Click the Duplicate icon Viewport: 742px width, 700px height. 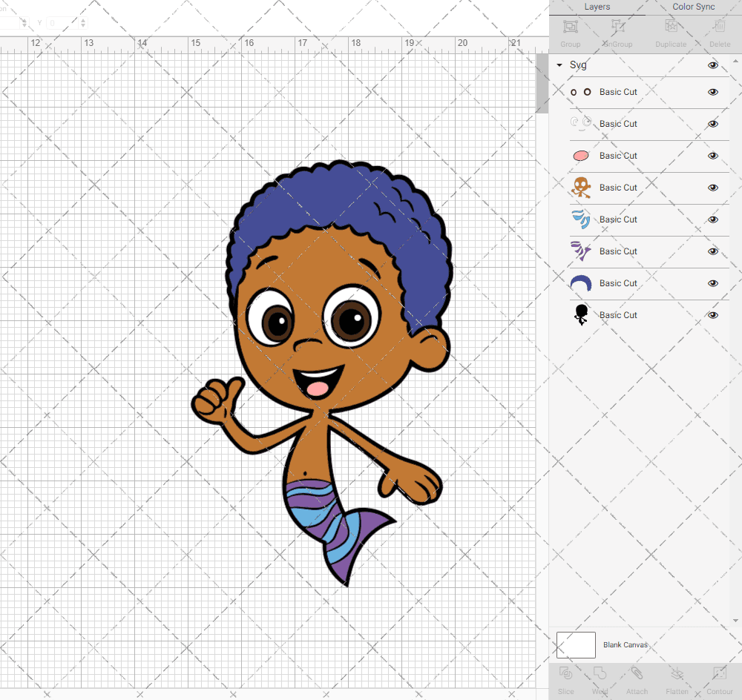pyautogui.click(x=671, y=27)
